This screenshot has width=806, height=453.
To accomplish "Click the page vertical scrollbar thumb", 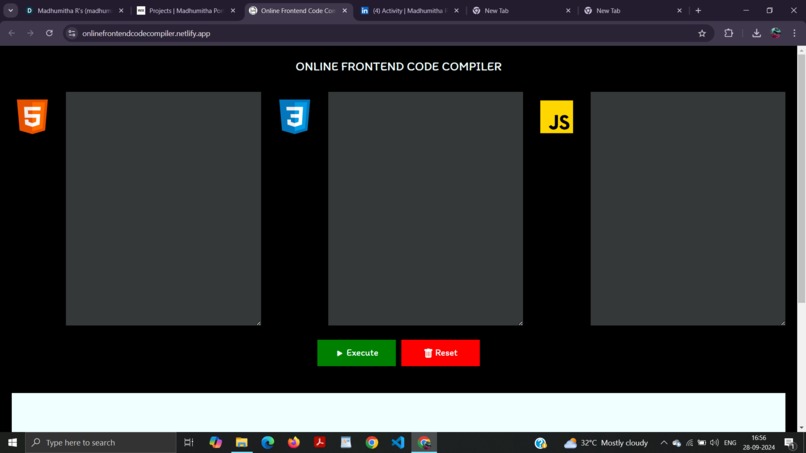I will pyautogui.click(x=801, y=178).
